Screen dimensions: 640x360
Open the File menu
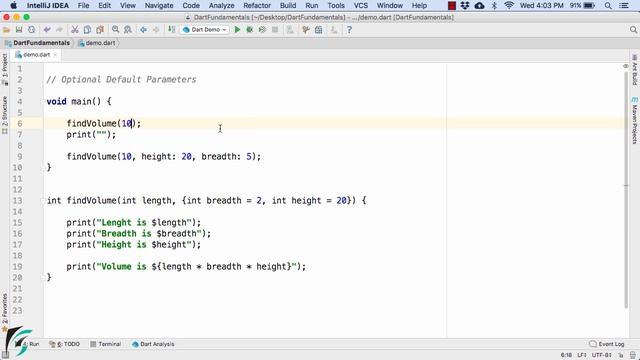tap(83, 6)
